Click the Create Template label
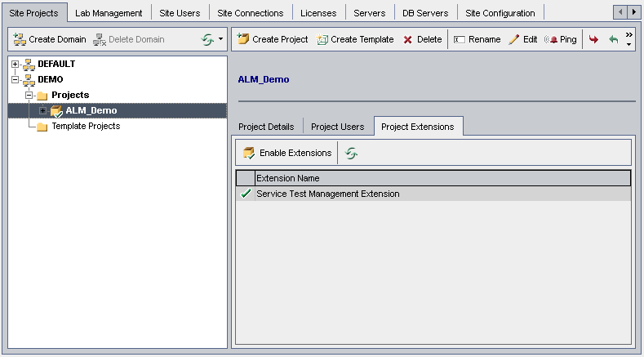 [362, 39]
